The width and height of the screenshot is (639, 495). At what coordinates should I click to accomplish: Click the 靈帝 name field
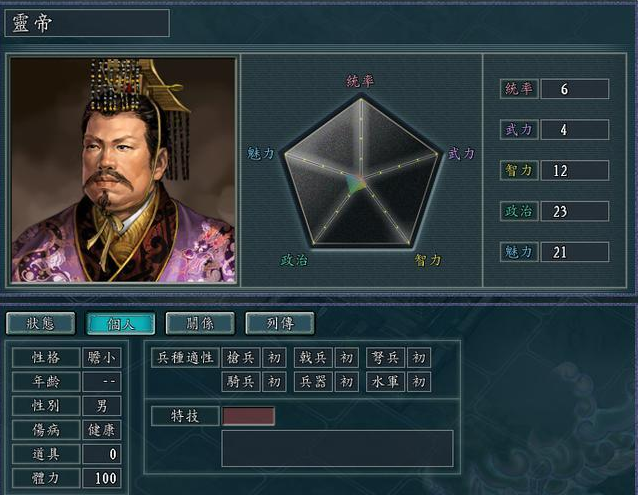pos(87,23)
